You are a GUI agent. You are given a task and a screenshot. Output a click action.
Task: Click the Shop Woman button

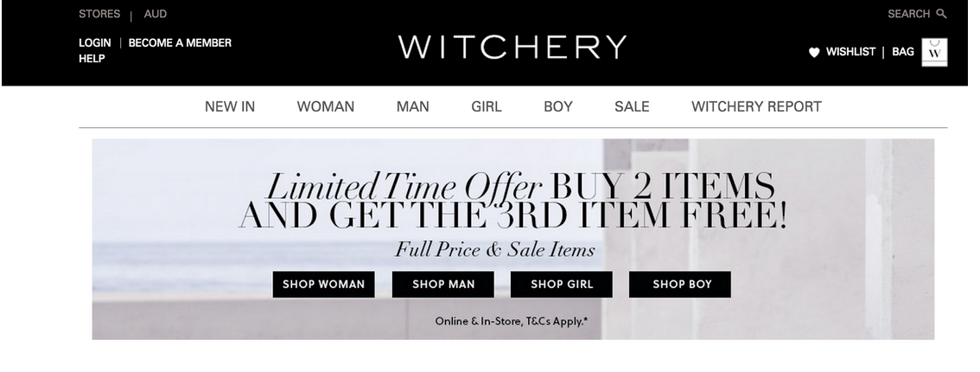tap(324, 285)
